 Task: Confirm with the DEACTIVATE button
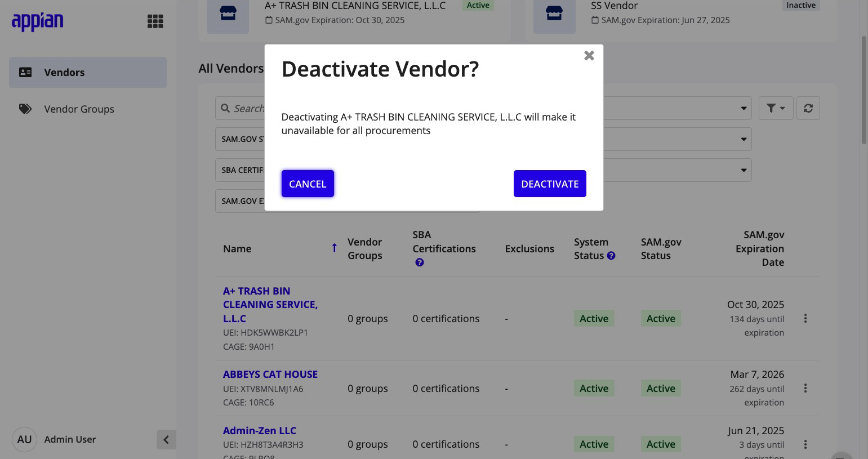pos(550,184)
